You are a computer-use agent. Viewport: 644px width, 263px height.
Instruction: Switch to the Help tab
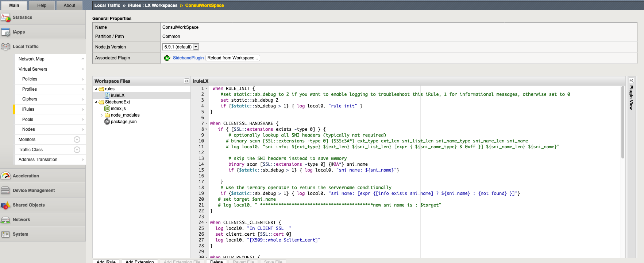(42, 5)
